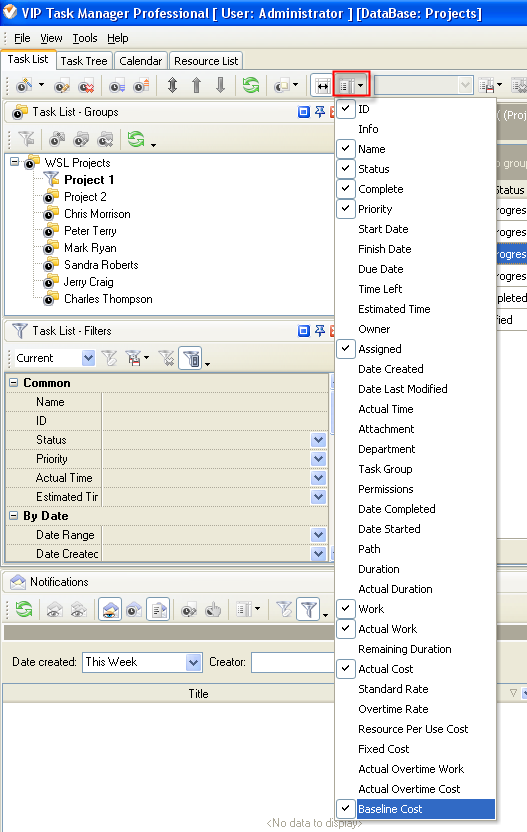Click the Edit Task icon
527x832 pixels.
point(62,85)
